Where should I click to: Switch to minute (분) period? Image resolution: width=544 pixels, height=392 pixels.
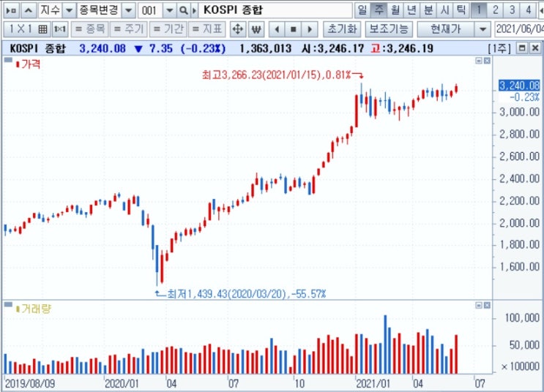coord(428,10)
